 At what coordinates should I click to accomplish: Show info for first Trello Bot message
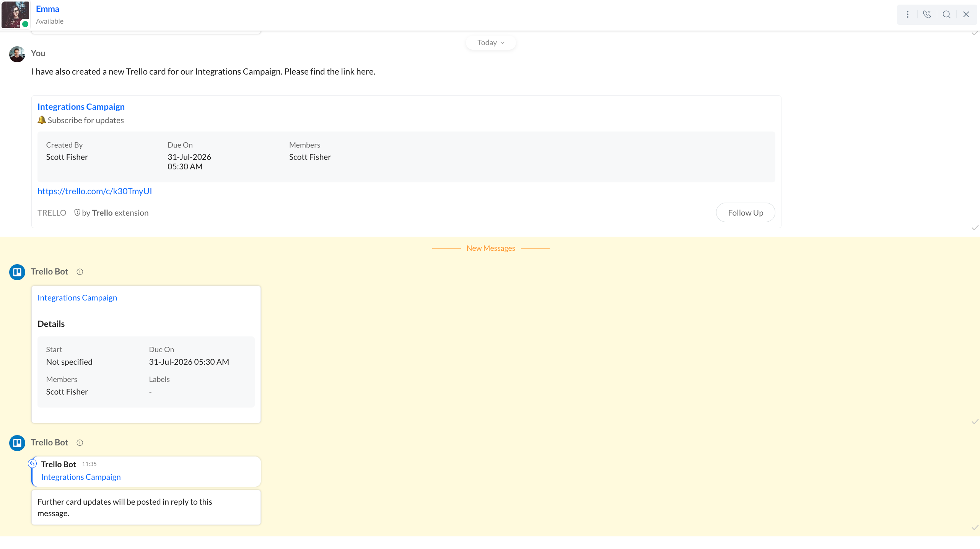click(x=80, y=272)
